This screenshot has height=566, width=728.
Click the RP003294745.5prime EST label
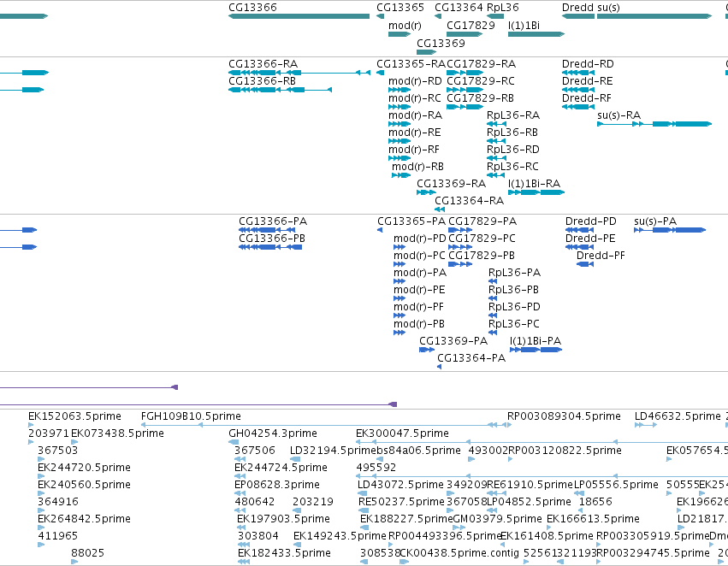(x=653, y=553)
